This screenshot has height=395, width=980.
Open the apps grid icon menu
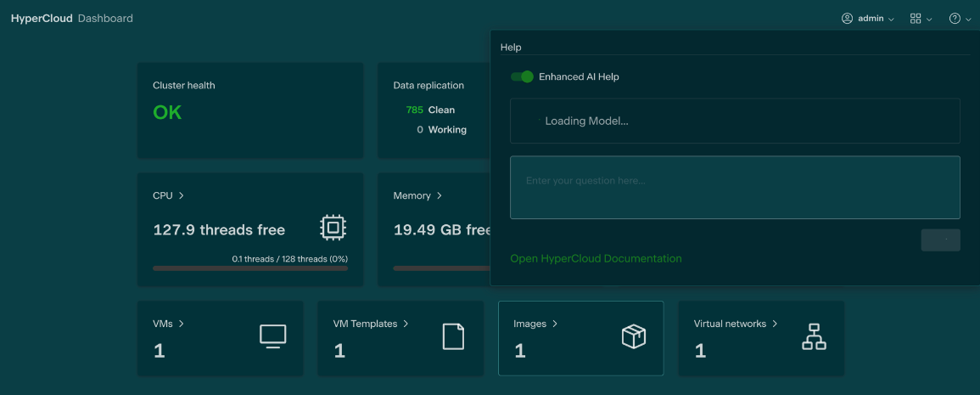pos(916,19)
